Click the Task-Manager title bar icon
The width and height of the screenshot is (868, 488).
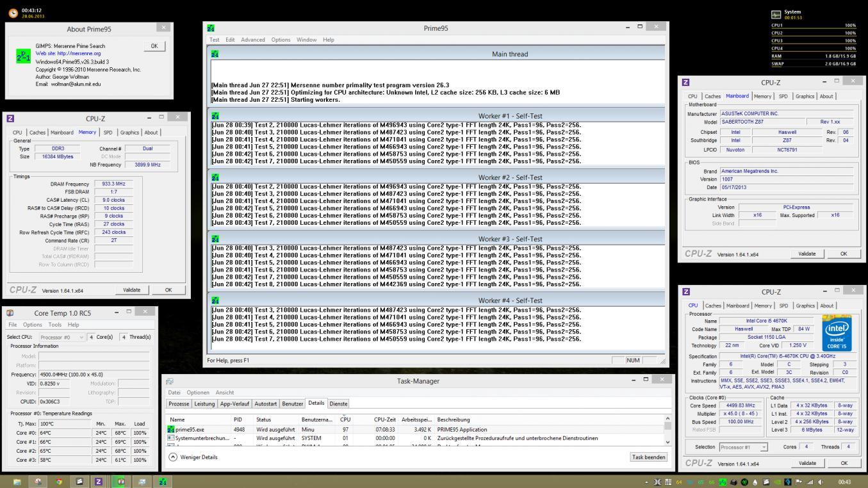pyautogui.click(x=170, y=381)
